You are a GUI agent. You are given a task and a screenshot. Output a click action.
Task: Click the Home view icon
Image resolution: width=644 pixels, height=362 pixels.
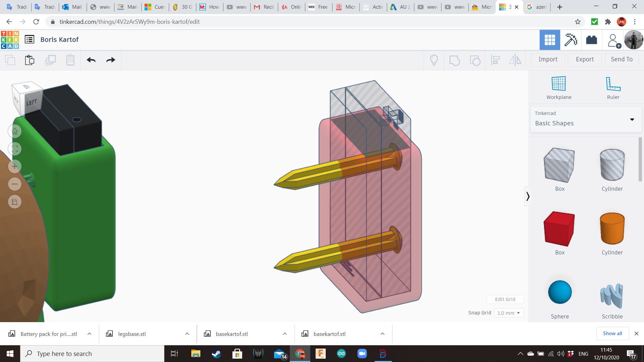tap(15, 131)
